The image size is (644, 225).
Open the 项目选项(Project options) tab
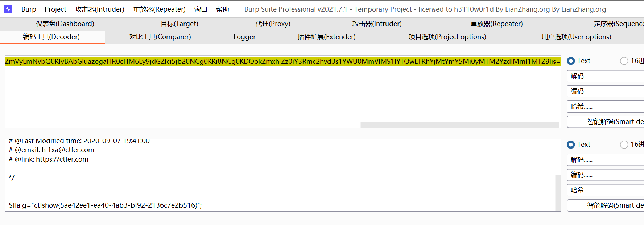click(447, 37)
